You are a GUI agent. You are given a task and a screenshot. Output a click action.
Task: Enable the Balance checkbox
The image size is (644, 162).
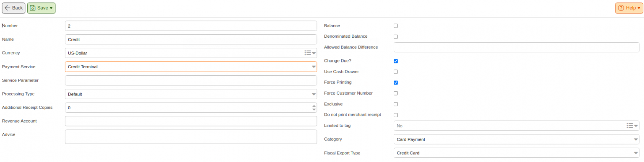[396, 26]
